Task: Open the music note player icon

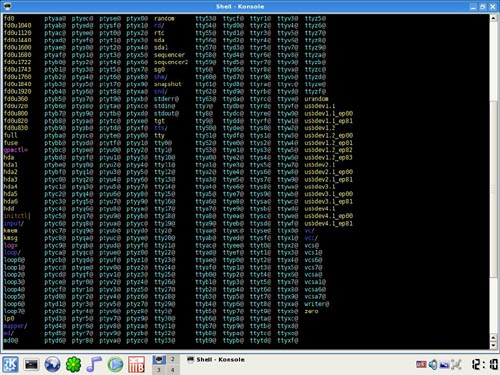Action: pyautogui.click(x=94, y=364)
